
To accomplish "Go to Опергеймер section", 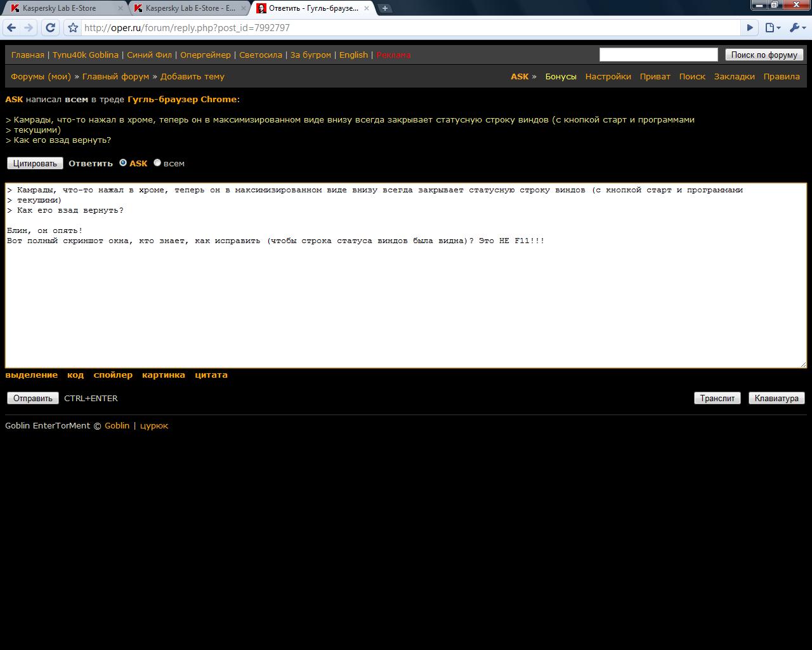I will tap(206, 55).
